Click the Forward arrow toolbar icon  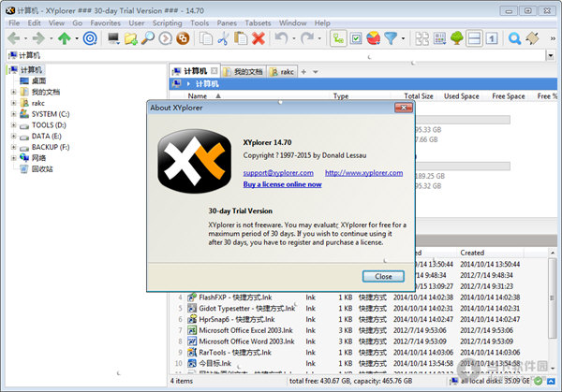click(38, 38)
